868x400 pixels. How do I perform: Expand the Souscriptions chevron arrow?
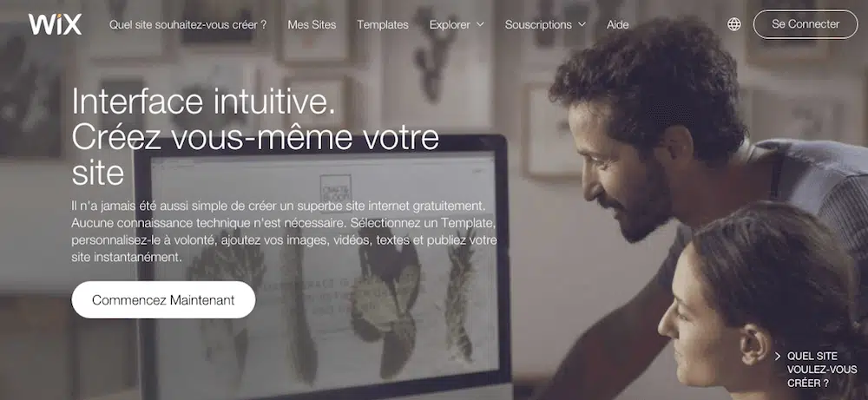[x=582, y=24]
